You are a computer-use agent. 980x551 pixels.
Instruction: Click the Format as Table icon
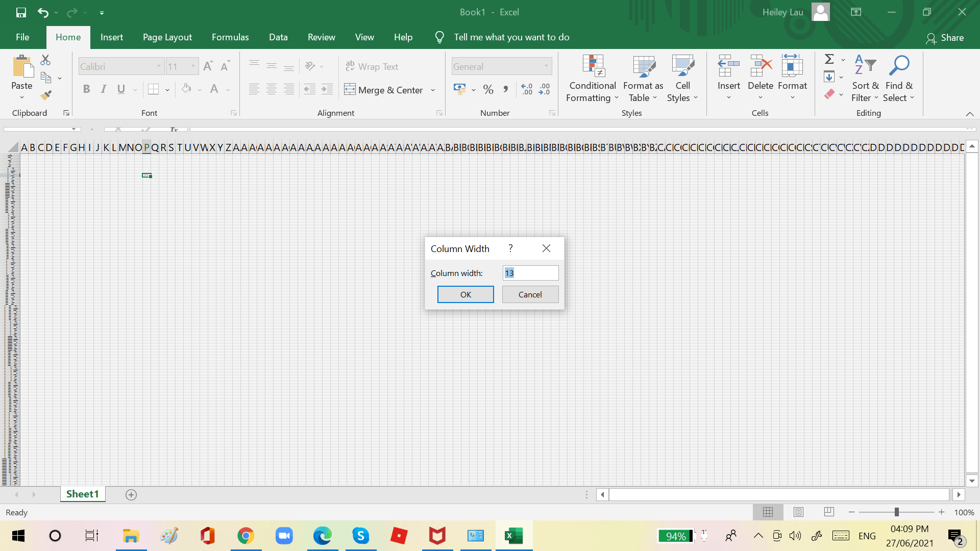(x=643, y=65)
